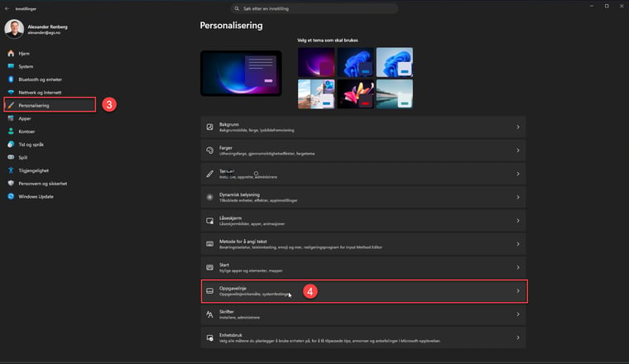Select the dark blue bloom theme
This screenshot has width=629, height=364.
coord(355,62)
